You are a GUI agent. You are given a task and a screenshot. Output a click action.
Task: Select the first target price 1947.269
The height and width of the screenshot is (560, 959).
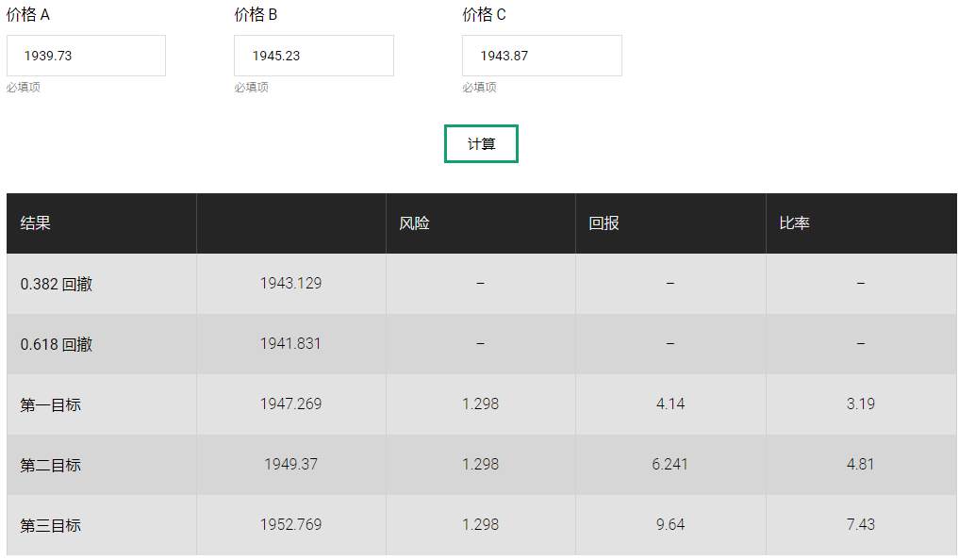tap(291, 404)
